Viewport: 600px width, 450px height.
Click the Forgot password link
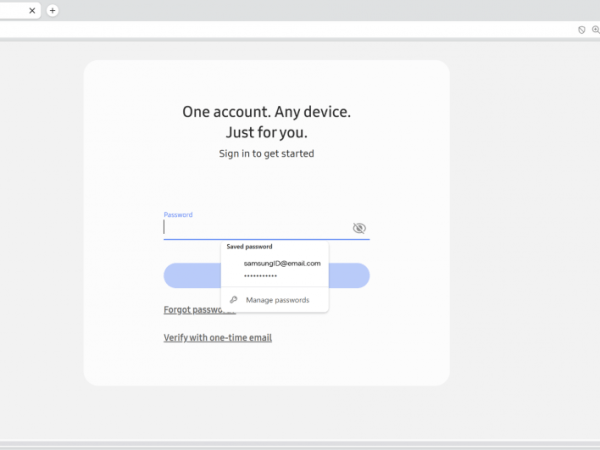[192, 310]
